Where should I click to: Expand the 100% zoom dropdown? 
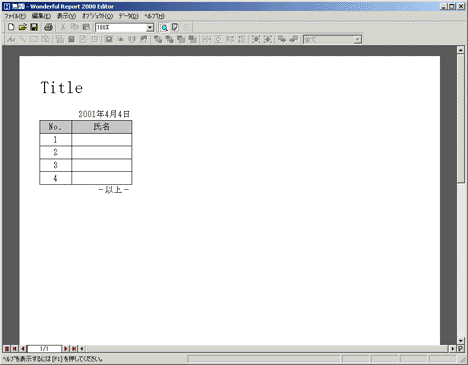tap(150, 28)
